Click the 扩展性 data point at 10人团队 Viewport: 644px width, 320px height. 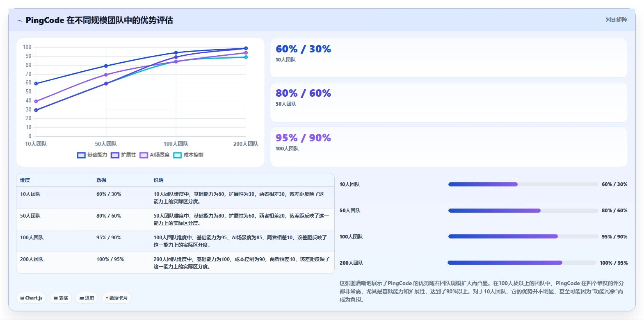(36, 110)
